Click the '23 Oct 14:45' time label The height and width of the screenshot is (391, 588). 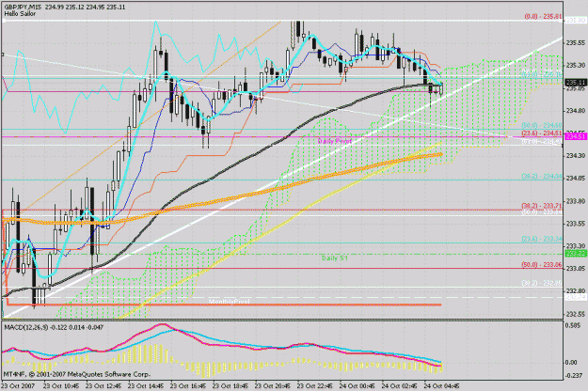point(146,386)
